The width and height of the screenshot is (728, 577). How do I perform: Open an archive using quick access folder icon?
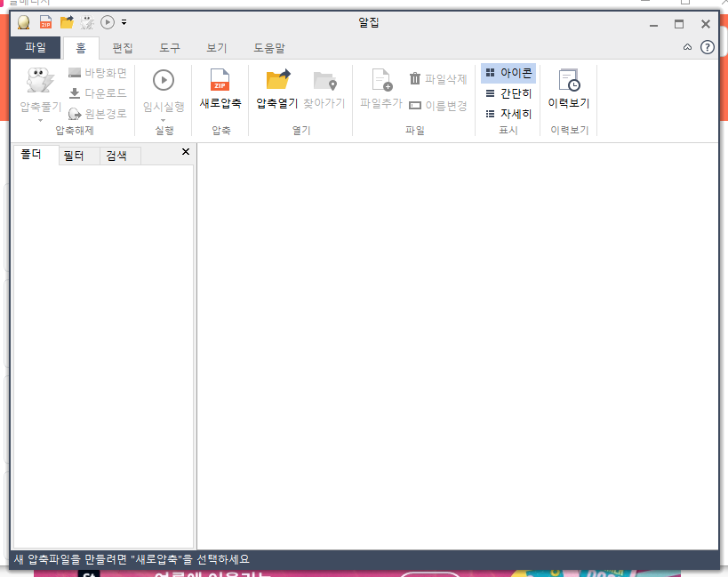point(66,22)
